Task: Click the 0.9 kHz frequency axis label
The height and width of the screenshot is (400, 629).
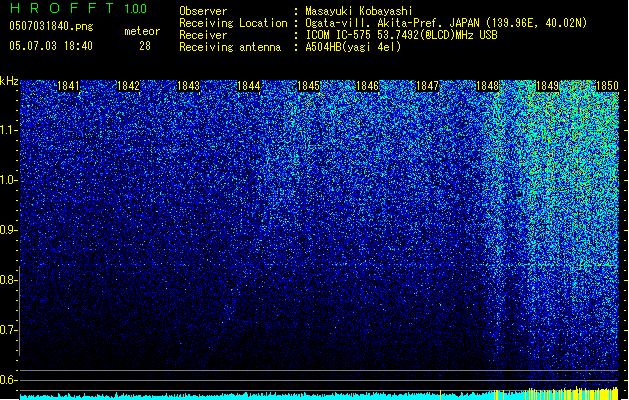Action: click(9, 230)
